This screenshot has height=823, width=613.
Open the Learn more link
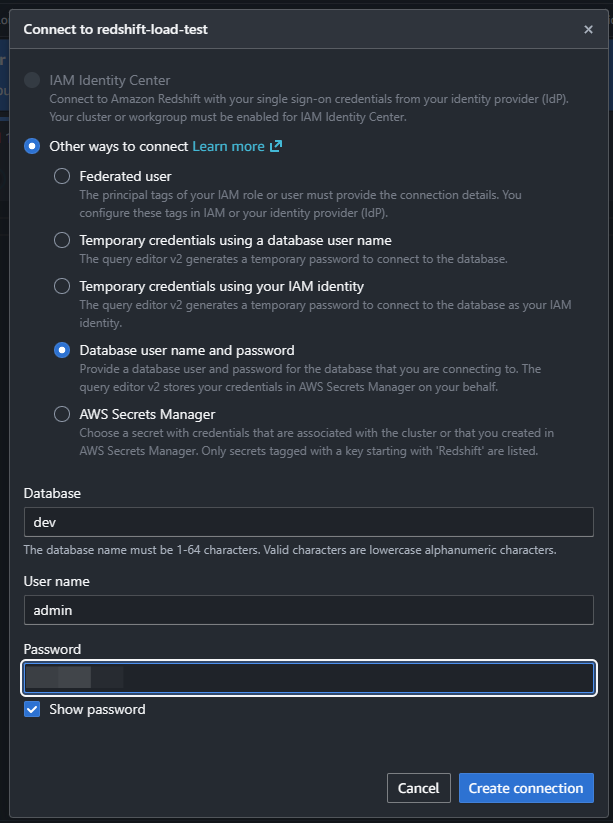click(228, 146)
